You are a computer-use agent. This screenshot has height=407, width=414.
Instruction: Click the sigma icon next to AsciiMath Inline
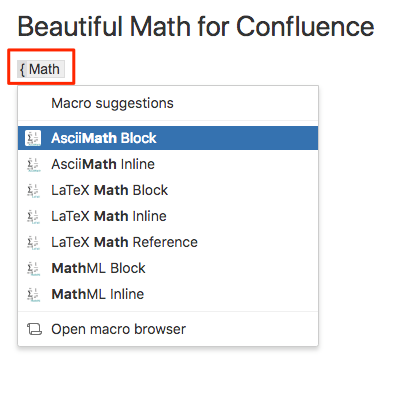[x=33, y=164]
